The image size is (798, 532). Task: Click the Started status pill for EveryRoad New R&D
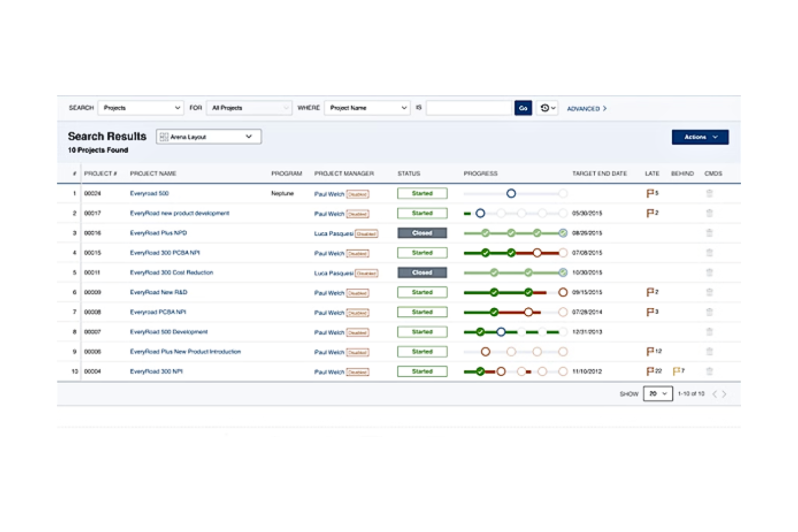point(422,292)
